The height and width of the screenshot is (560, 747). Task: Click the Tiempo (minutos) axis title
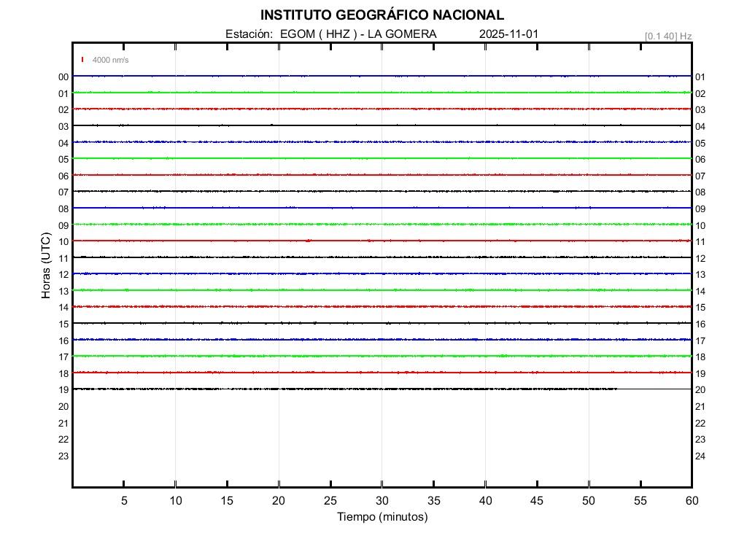382,517
